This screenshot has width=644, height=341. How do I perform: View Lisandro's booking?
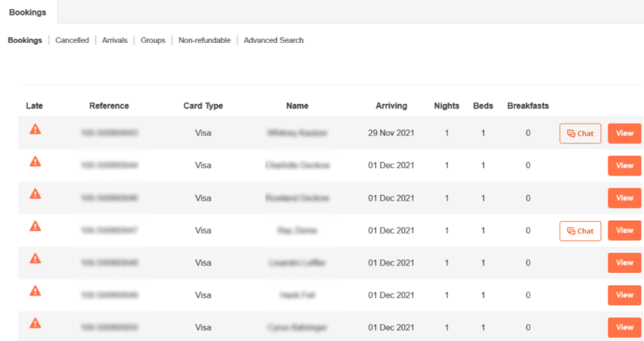point(624,263)
